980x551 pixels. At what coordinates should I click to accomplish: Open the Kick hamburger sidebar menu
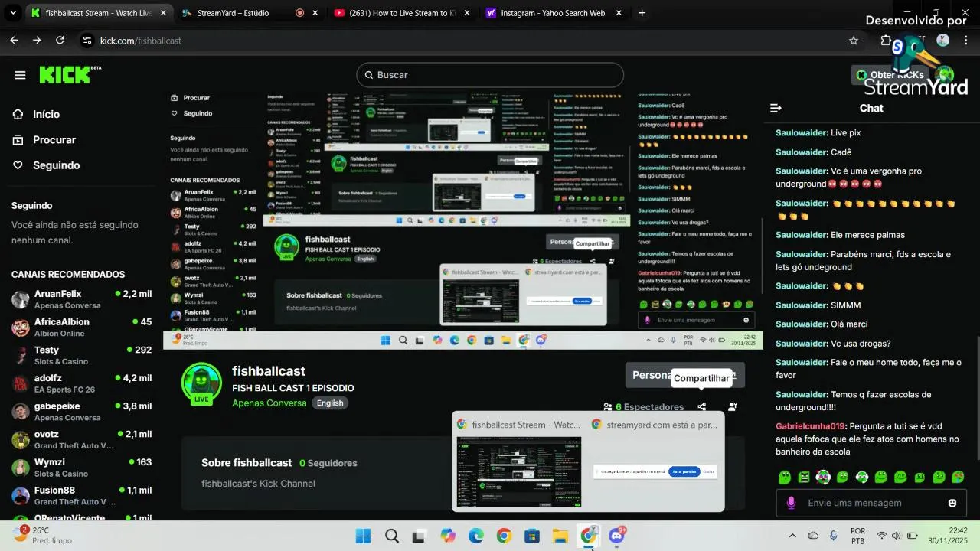[21, 75]
